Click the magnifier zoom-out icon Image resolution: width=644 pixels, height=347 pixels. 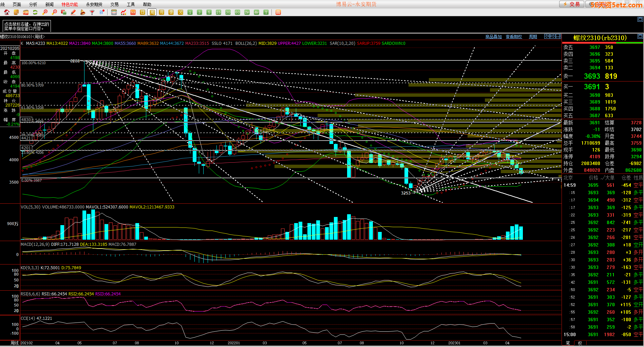coord(54,12)
